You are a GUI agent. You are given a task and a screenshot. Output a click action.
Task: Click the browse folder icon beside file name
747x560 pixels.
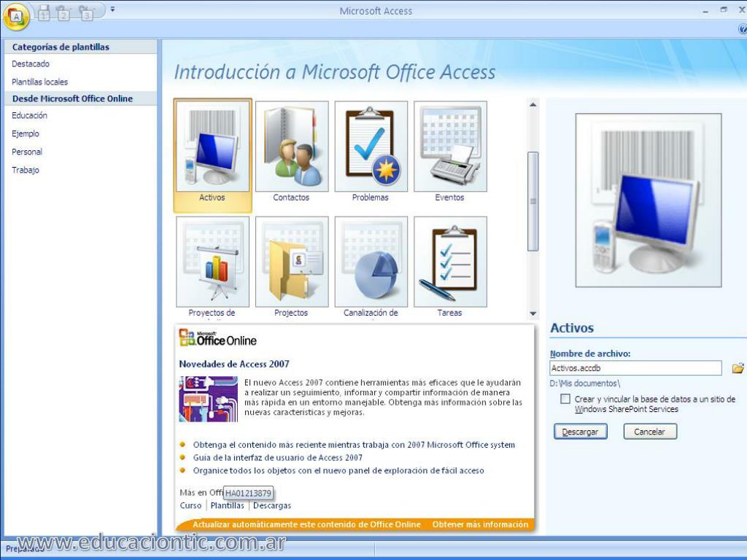pos(738,368)
